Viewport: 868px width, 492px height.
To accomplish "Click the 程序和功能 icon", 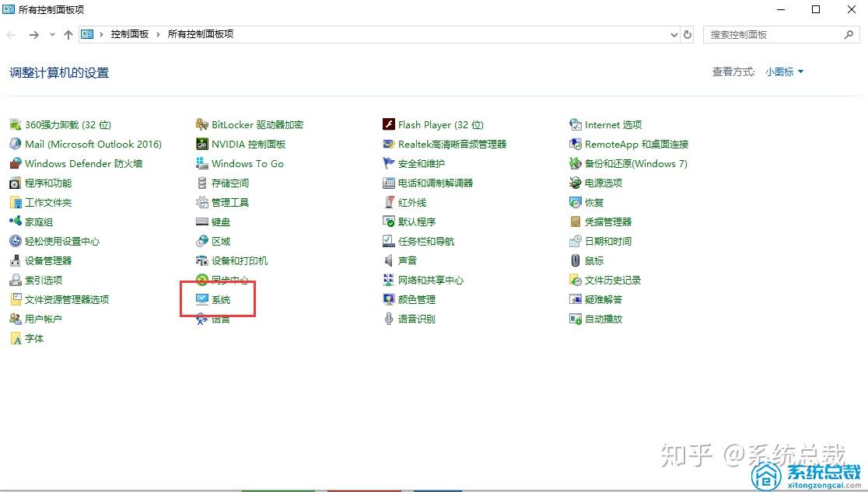I will pos(16,183).
